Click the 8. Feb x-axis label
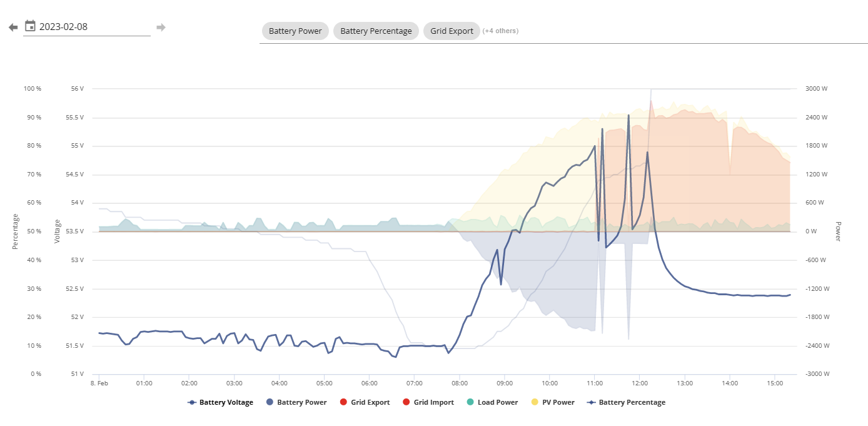This screenshot has width=868, height=426. (99, 383)
